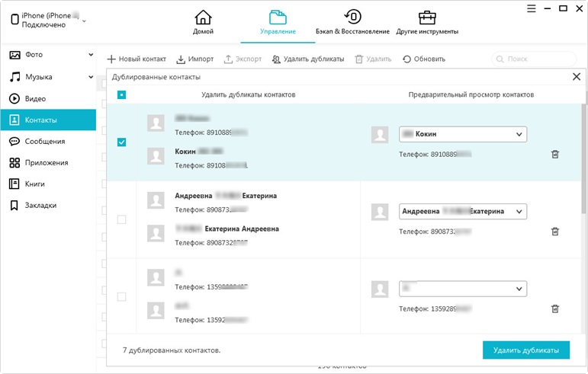Select text "7 дублированных контактов."
The height and width of the screenshot is (374, 588).
point(172,350)
